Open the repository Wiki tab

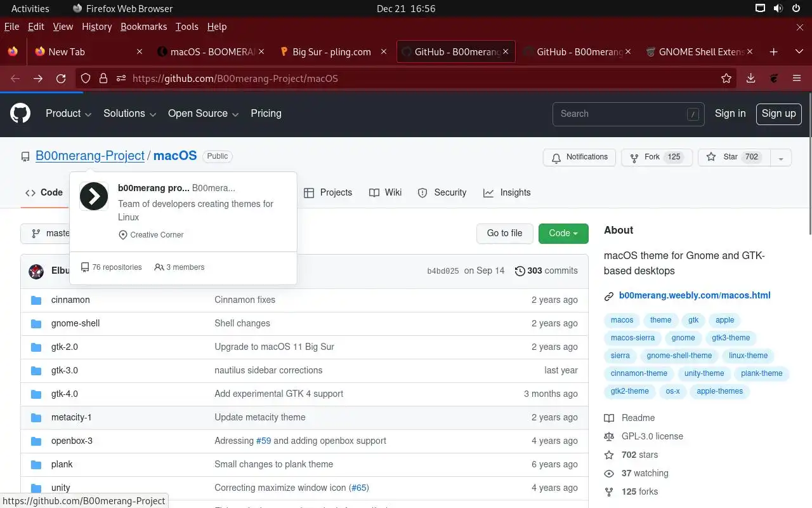tap(386, 192)
